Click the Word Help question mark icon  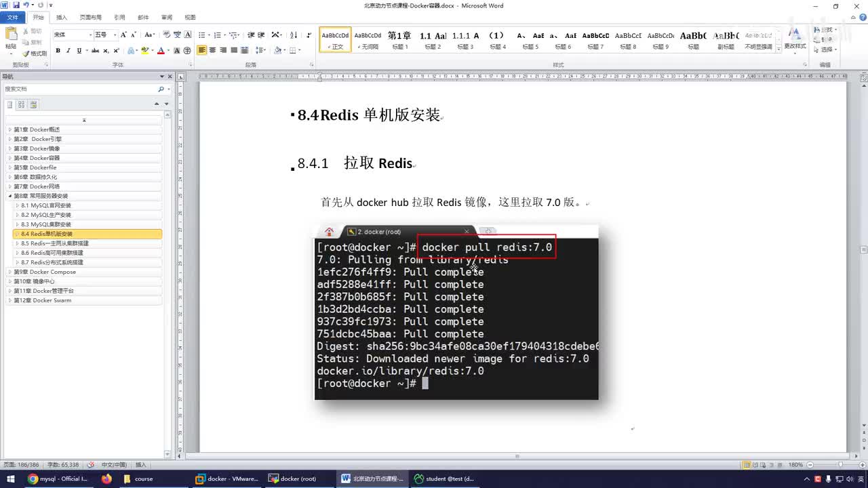863,17
